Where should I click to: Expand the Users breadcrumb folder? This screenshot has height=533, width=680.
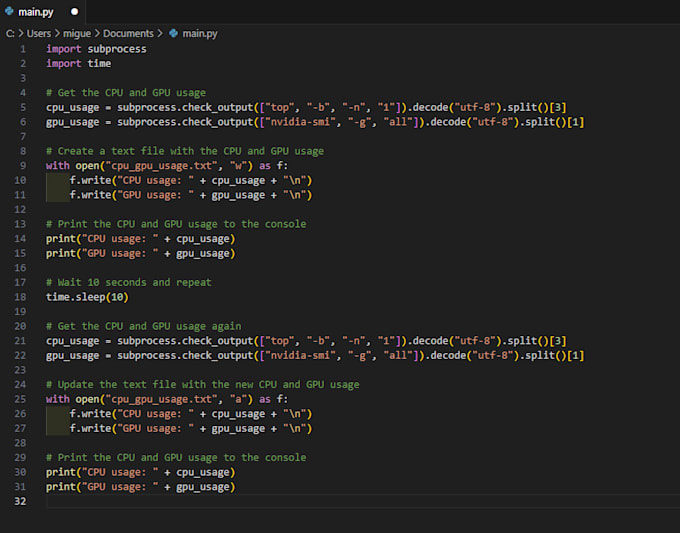[x=41, y=33]
